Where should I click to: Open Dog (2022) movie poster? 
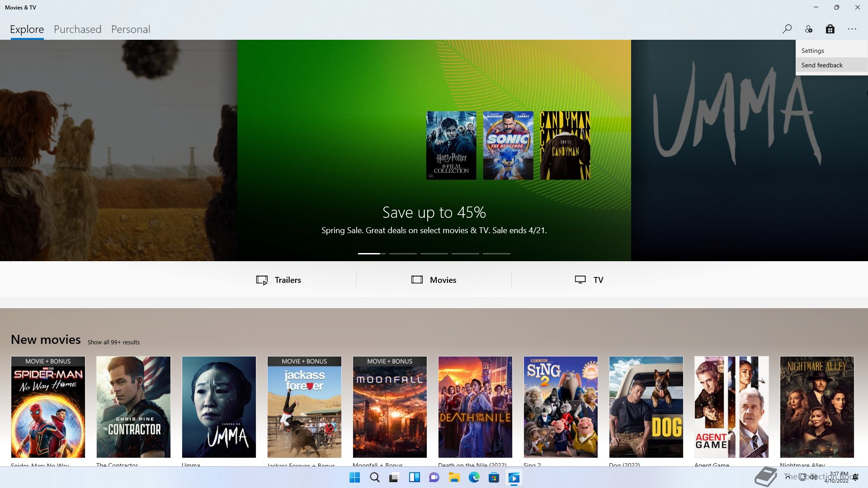[x=646, y=407]
